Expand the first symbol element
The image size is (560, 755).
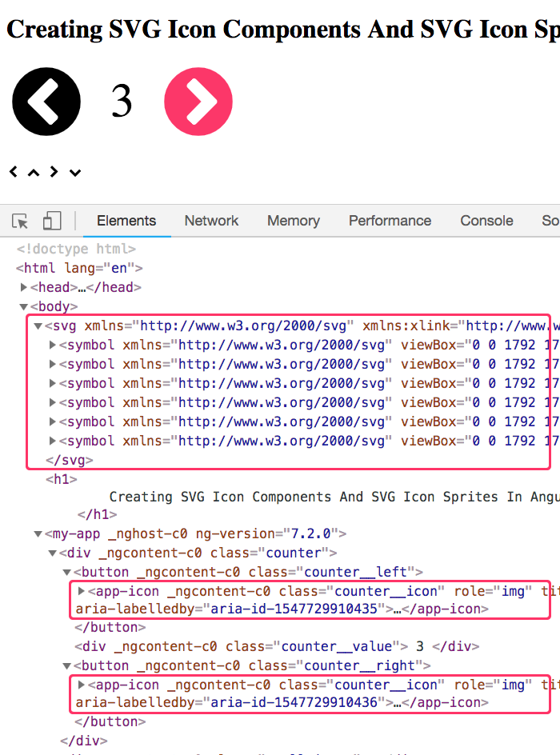click(x=53, y=345)
